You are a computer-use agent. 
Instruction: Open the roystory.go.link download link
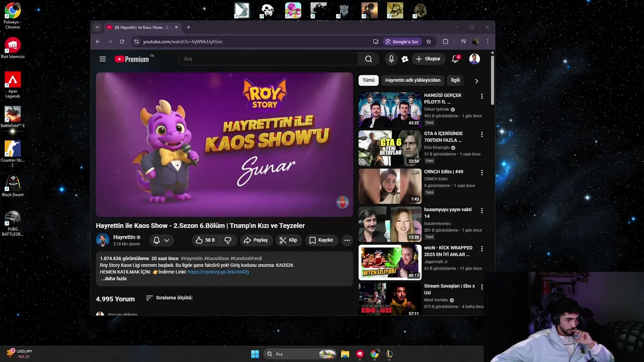pyautogui.click(x=218, y=272)
